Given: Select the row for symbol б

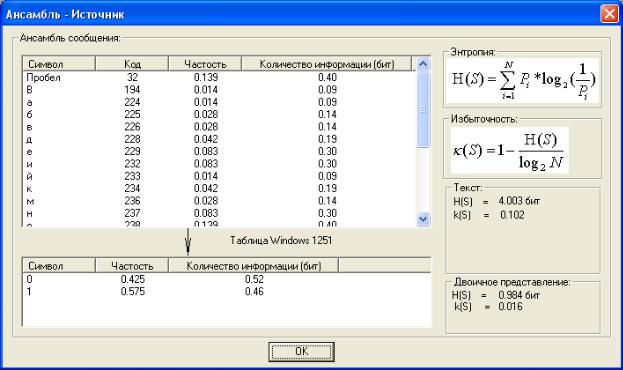Looking at the screenshot, I should pyautogui.click(x=219, y=114).
